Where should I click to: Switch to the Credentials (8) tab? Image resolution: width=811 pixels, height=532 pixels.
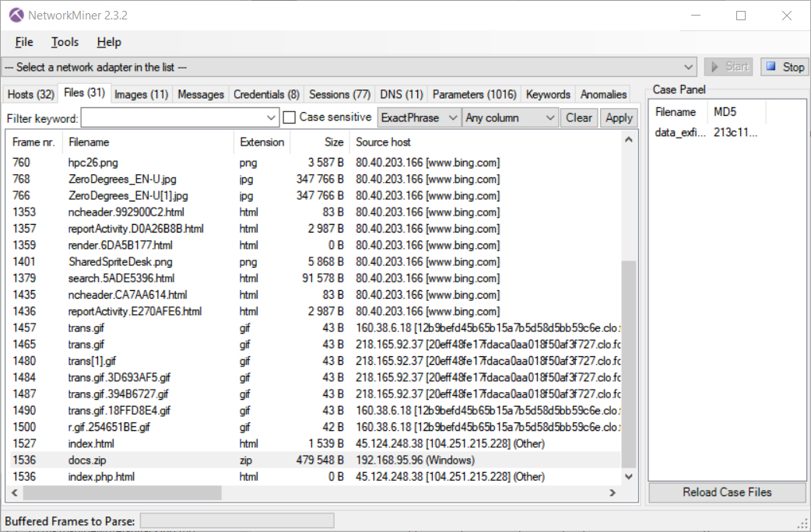pyautogui.click(x=266, y=95)
